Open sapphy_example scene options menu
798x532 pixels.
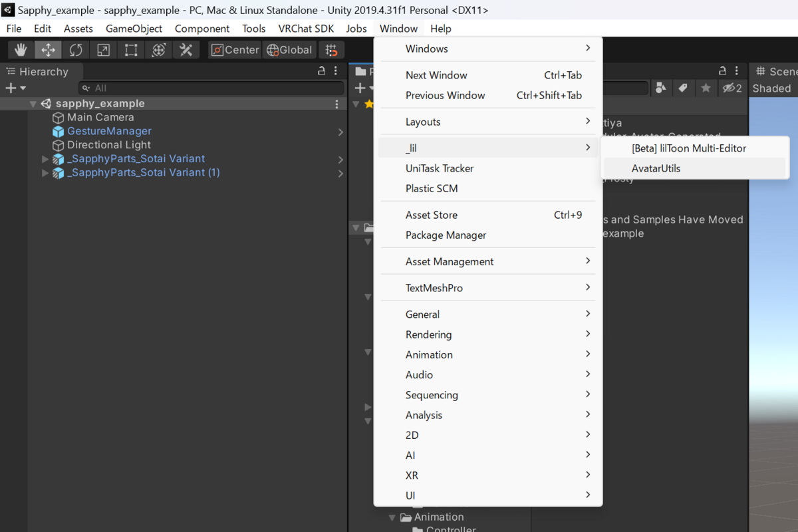click(x=337, y=104)
